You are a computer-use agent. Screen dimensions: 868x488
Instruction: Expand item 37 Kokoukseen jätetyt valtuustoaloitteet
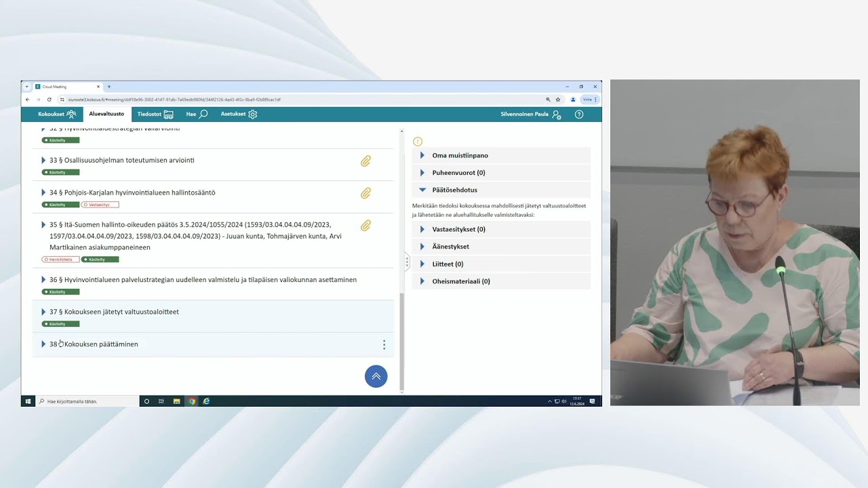pos(44,312)
